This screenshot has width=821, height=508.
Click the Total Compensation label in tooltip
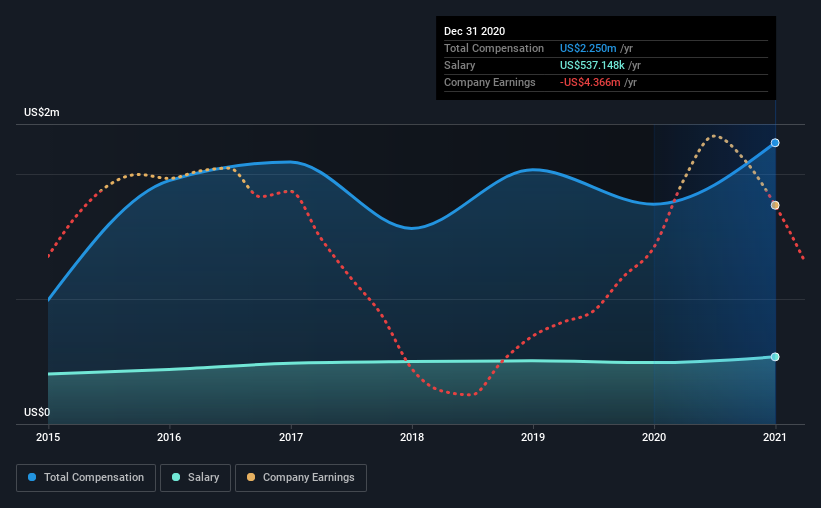coord(494,48)
